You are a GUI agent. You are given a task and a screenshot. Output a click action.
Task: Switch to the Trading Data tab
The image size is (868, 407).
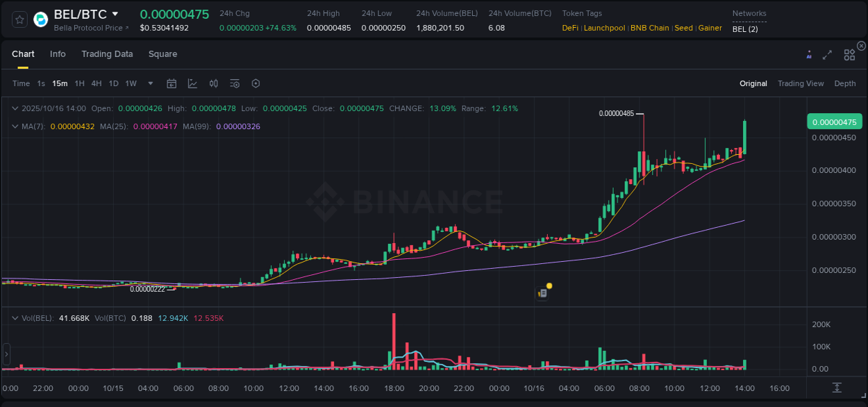(x=107, y=53)
